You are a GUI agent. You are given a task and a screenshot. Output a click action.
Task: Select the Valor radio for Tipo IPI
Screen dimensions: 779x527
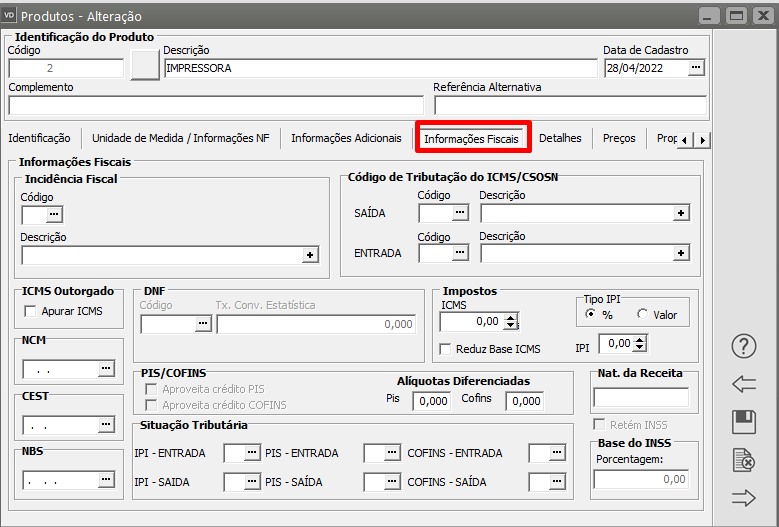tap(642, 314)
